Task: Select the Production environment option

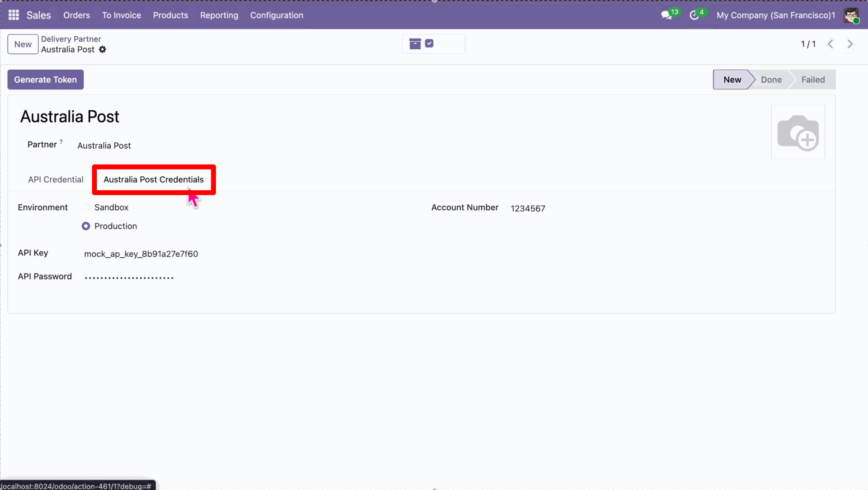Action: [x=86, y=226]
